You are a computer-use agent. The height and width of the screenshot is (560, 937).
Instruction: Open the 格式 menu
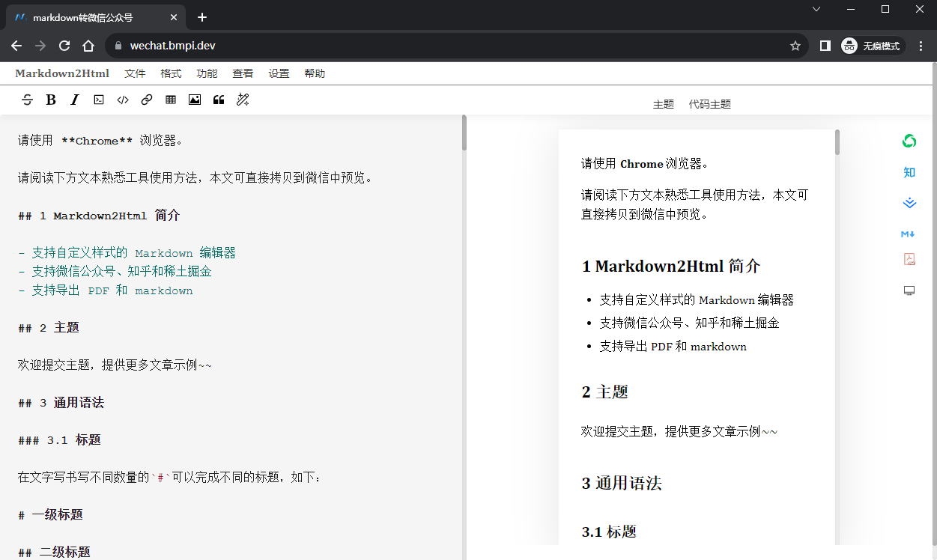[171, 73]
